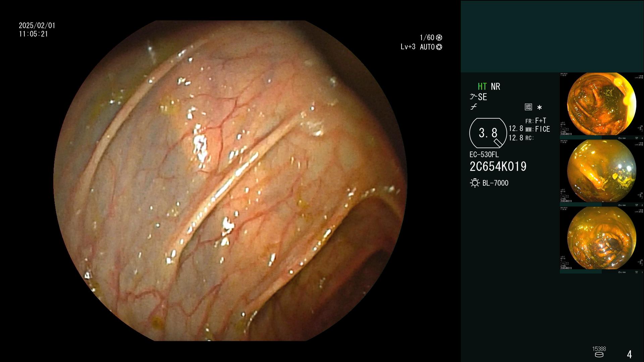
Task: Click the AUTO iris mode icon
Action: pyautogui.click(x=439, y=47)
